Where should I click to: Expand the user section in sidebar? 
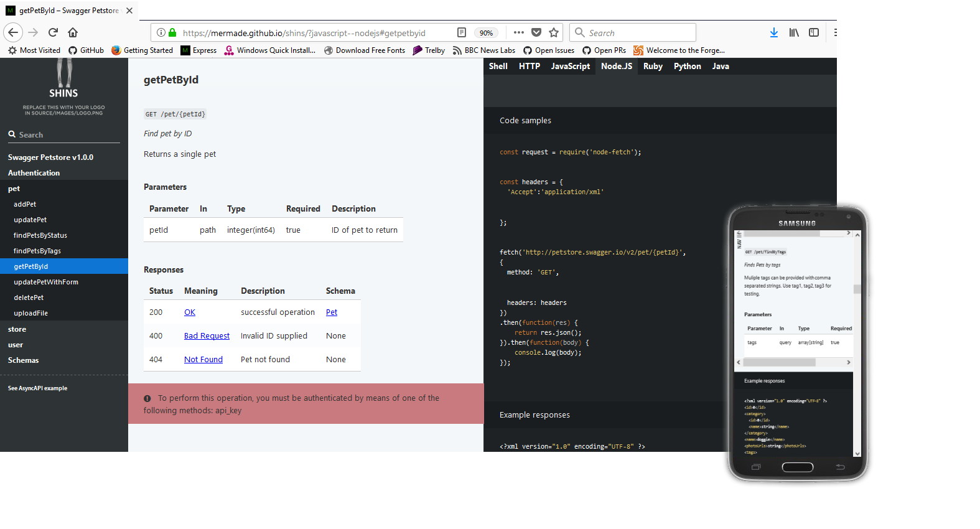pyautogui.click(x=16, y=345)
